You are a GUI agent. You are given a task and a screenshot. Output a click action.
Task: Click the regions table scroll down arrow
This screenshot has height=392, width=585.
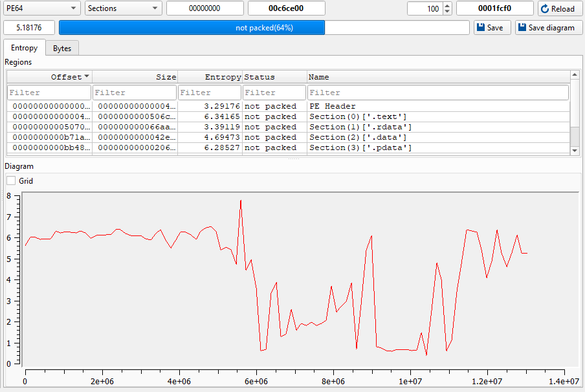[575, 151]
